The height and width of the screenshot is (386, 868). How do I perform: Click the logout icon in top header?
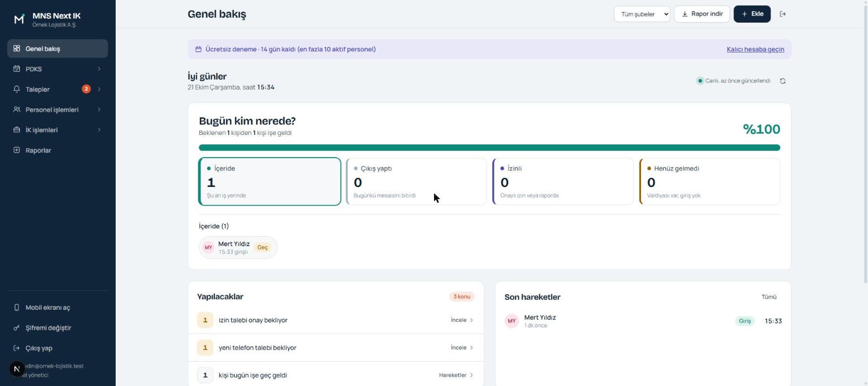tap(783, 14)
